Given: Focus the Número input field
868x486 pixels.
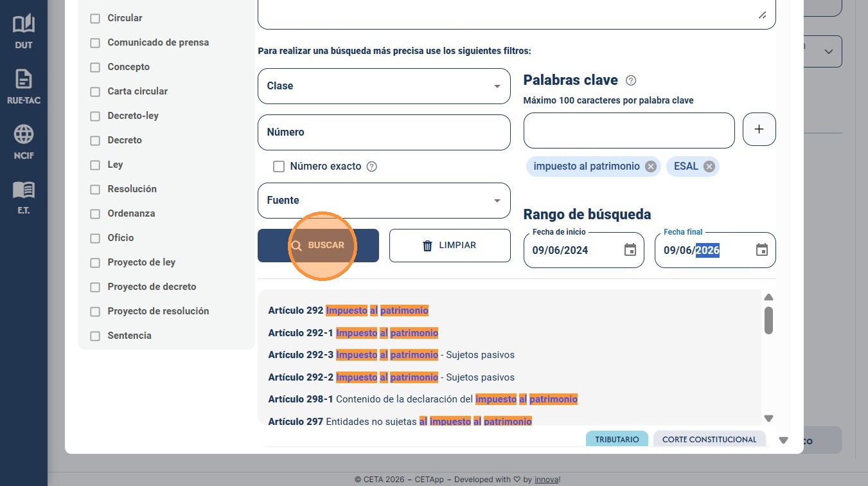Looking at the screenshot, I should click(384, 132).
